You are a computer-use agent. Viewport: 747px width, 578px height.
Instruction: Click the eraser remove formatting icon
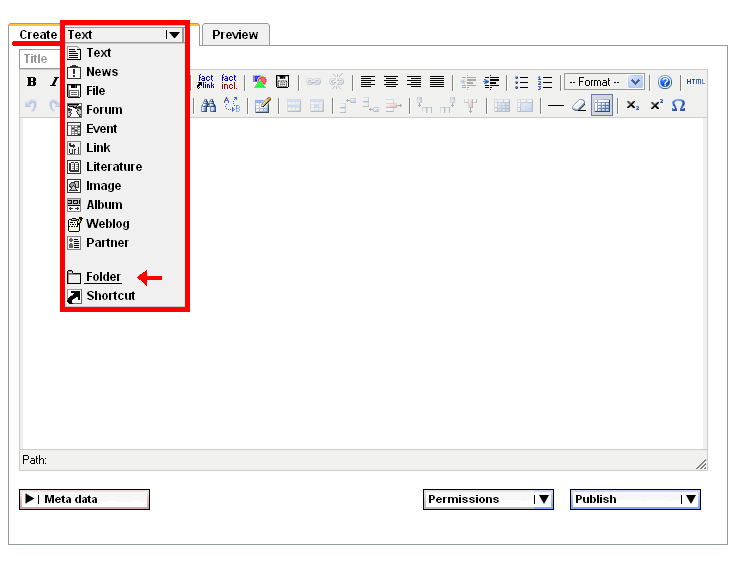click(x=579, y=105)
